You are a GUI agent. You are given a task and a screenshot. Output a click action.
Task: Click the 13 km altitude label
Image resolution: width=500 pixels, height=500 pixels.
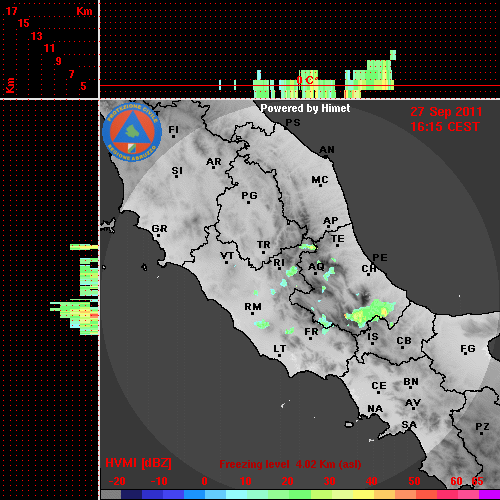37,36
